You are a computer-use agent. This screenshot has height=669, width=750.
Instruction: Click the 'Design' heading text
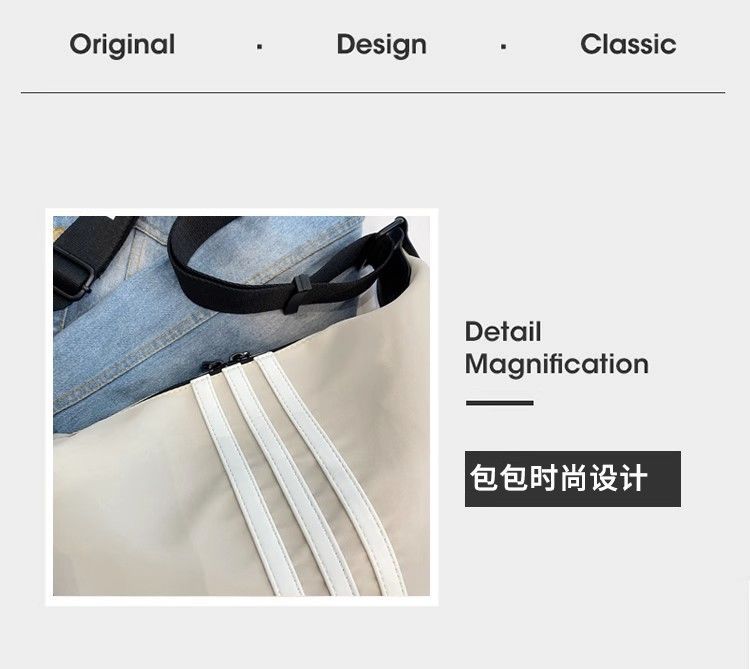[381, 45]
